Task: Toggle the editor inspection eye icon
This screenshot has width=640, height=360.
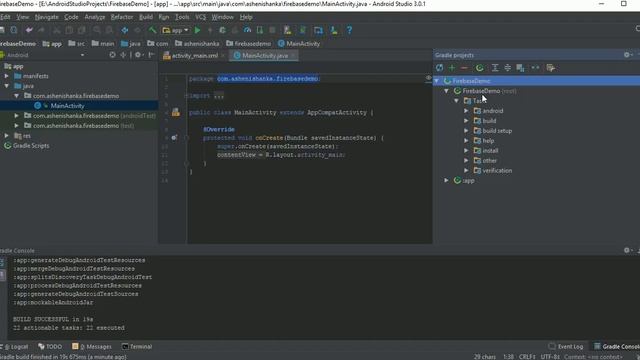Action: point(428,78)
